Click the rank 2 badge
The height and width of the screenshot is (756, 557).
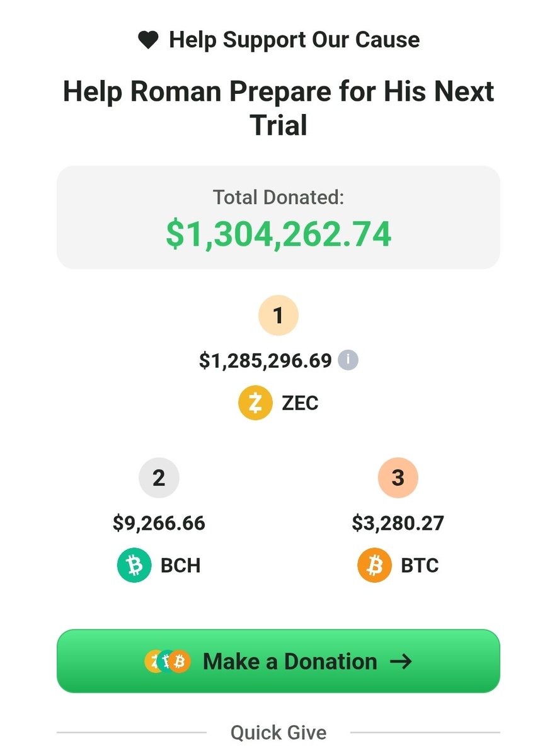tap(159, 478)
